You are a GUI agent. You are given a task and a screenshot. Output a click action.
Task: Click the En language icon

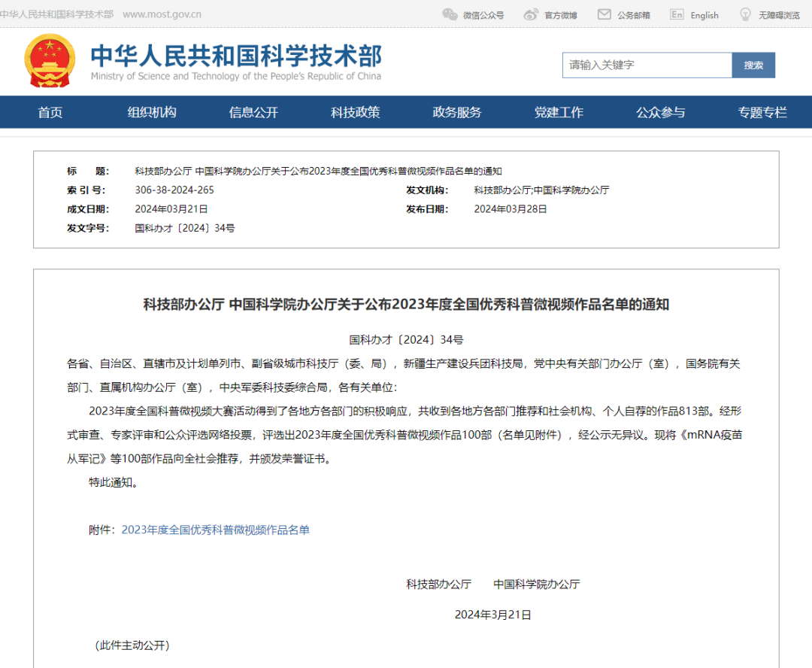point(677,14)
